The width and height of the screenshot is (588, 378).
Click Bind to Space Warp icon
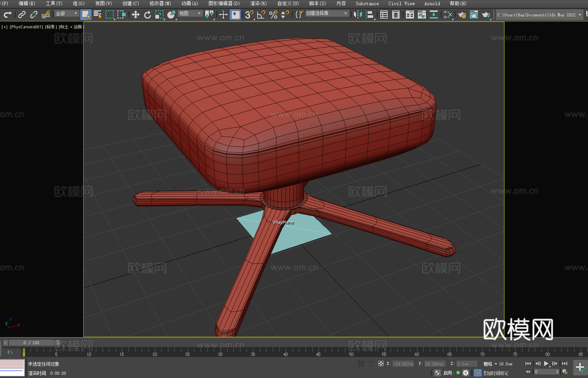click(46, 14)
